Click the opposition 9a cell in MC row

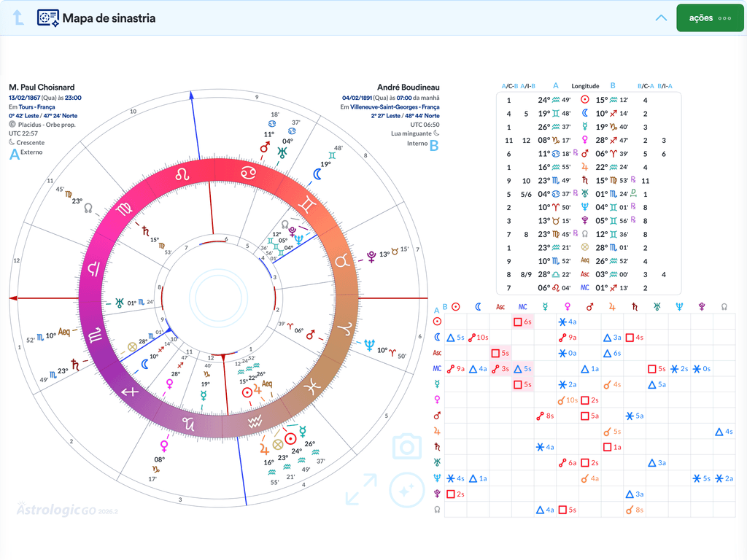coord(455,369)
